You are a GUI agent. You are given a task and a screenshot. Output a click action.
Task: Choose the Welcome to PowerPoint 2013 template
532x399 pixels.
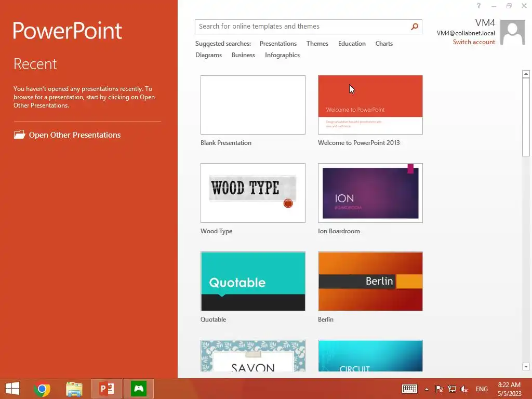[370, 105]
